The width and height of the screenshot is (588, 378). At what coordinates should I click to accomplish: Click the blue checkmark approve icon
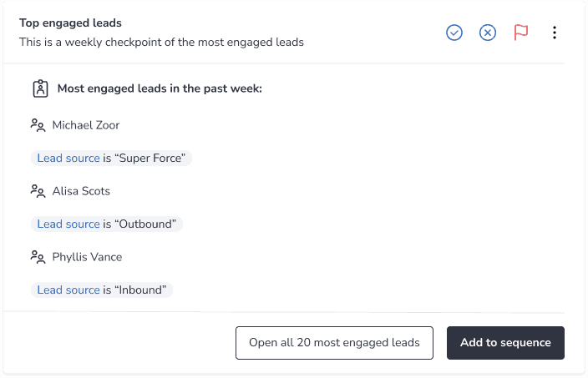click(x=454, y=33)
